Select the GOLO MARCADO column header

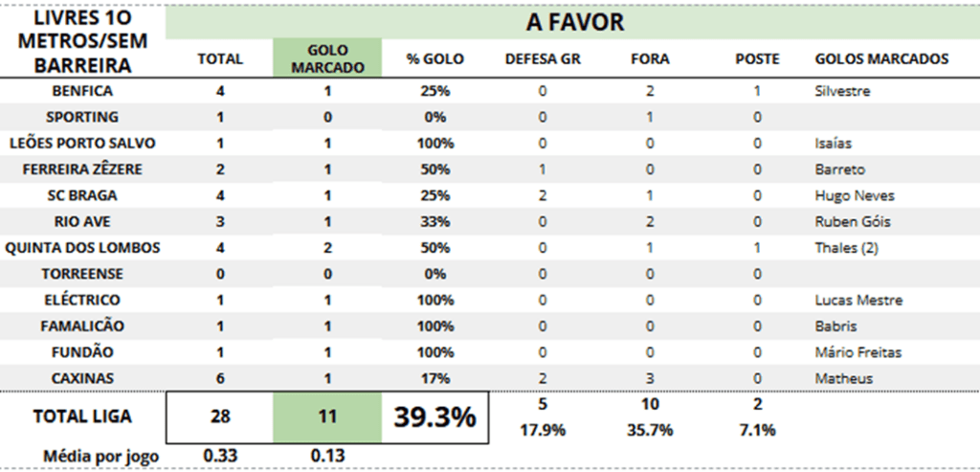(x=326, y=59)
